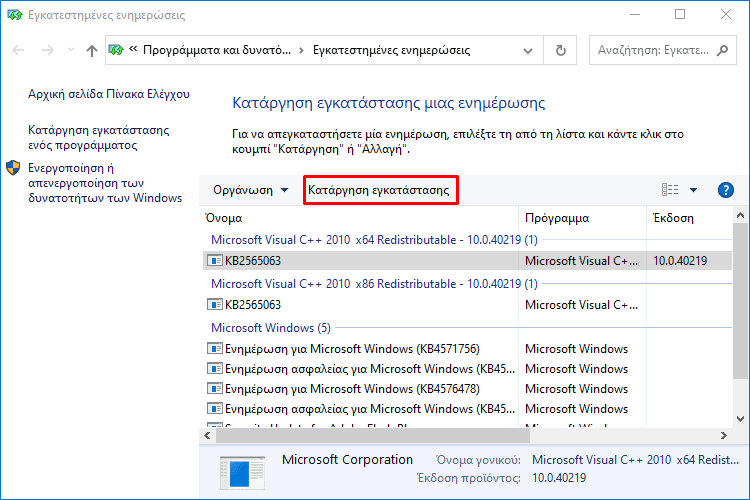This screenshot has height=500, width=750.
Task: Open the 'Οργάνωση' dropdown menu
Action: pyautogui.click(x=251, y=190)
